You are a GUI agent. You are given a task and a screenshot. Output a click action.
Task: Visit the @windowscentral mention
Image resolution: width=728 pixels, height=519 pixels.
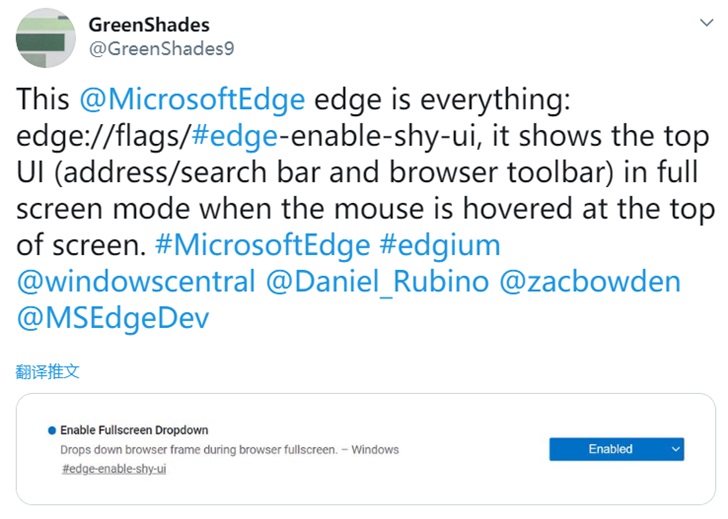135,283
